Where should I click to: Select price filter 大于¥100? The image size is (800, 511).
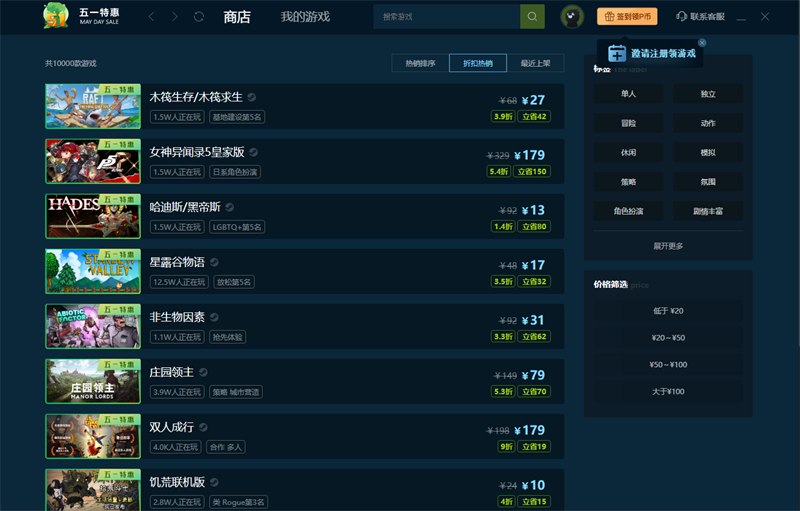click(x=668, y=392)
